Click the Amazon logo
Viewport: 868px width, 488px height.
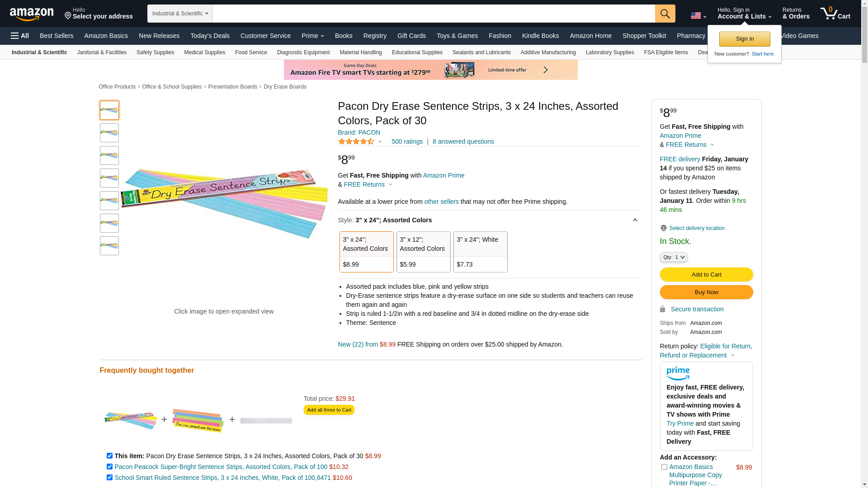pos(32,14)
